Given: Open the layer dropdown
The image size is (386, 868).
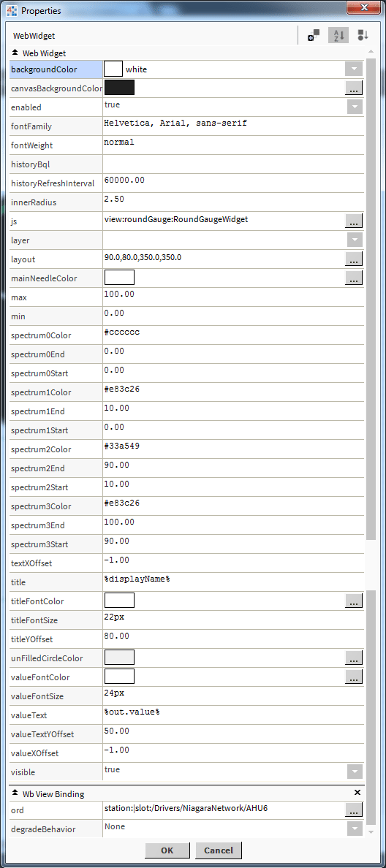Looking at the screenshot, I should (x=355, y=240).
